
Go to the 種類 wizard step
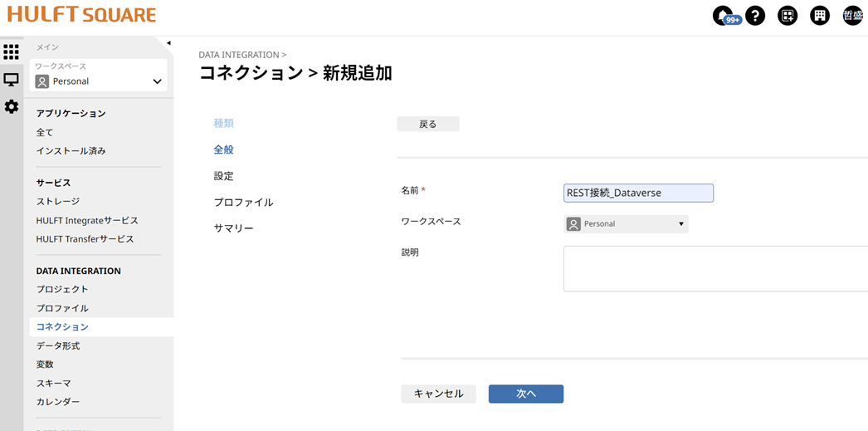click(224, 123)
